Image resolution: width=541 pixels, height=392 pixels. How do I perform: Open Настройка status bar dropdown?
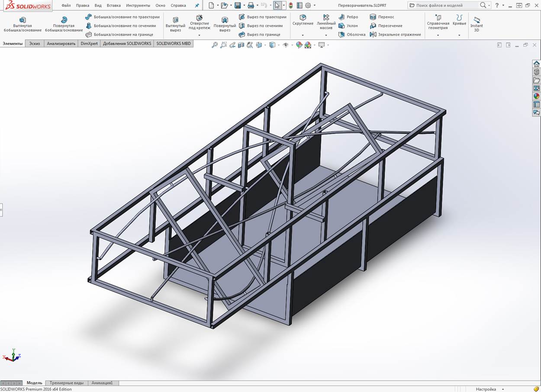[x=489, y=389]
